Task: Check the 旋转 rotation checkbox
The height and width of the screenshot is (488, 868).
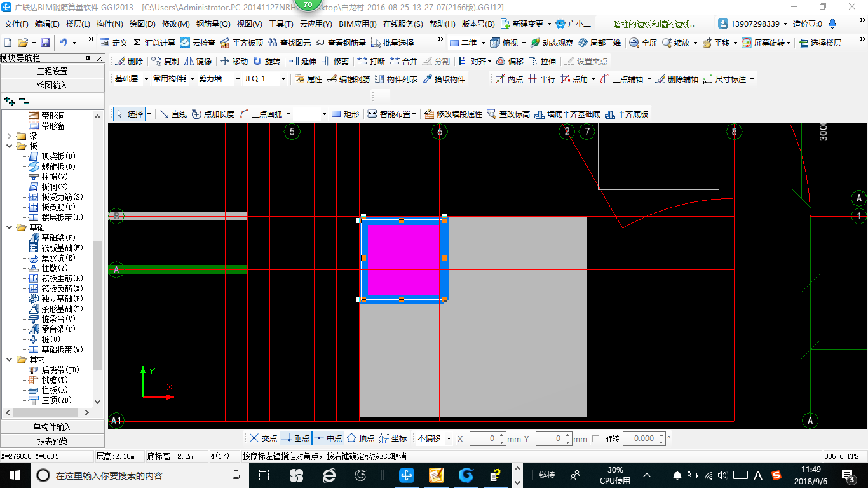Action: (595, 438)
